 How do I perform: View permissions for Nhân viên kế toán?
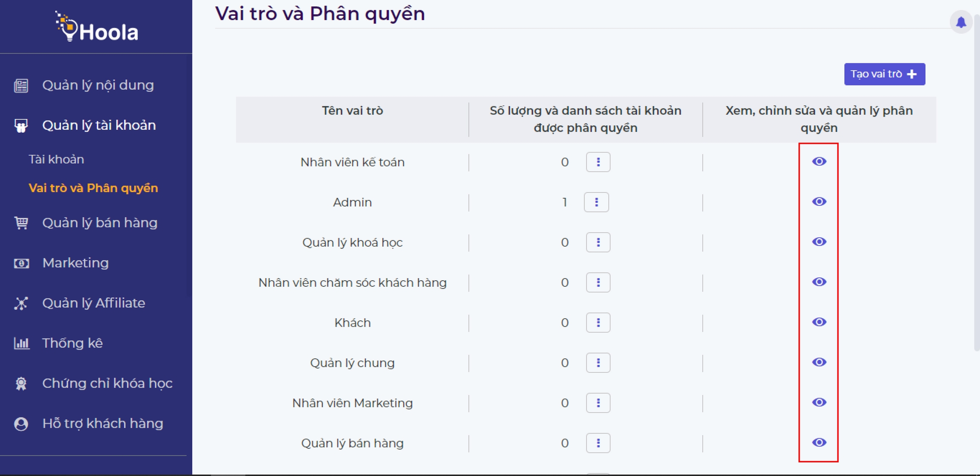819,162
